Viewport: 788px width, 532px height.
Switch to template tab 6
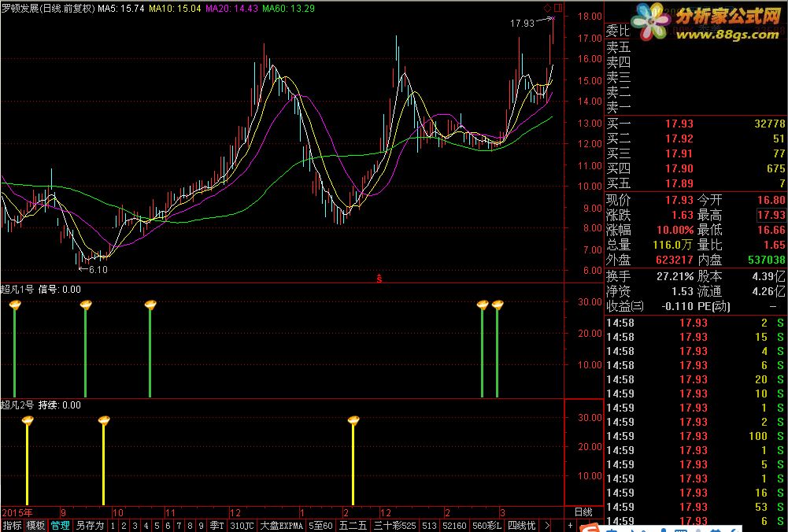point(168,526)
